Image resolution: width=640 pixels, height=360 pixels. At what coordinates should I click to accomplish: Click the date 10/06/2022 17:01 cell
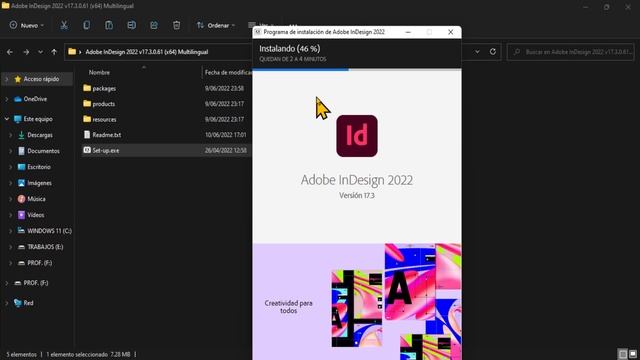[x=226, y=135]
